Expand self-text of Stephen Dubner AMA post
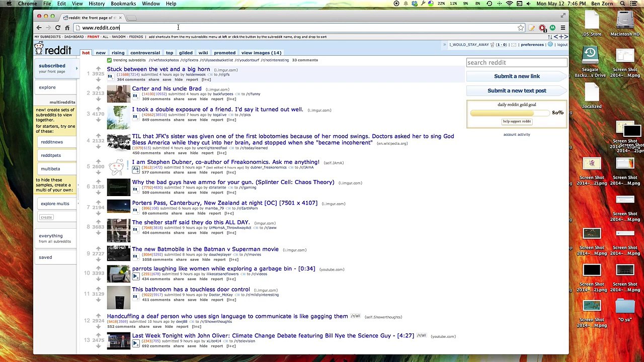The height and width of the screenshot is (362, 644). point(135,169)
